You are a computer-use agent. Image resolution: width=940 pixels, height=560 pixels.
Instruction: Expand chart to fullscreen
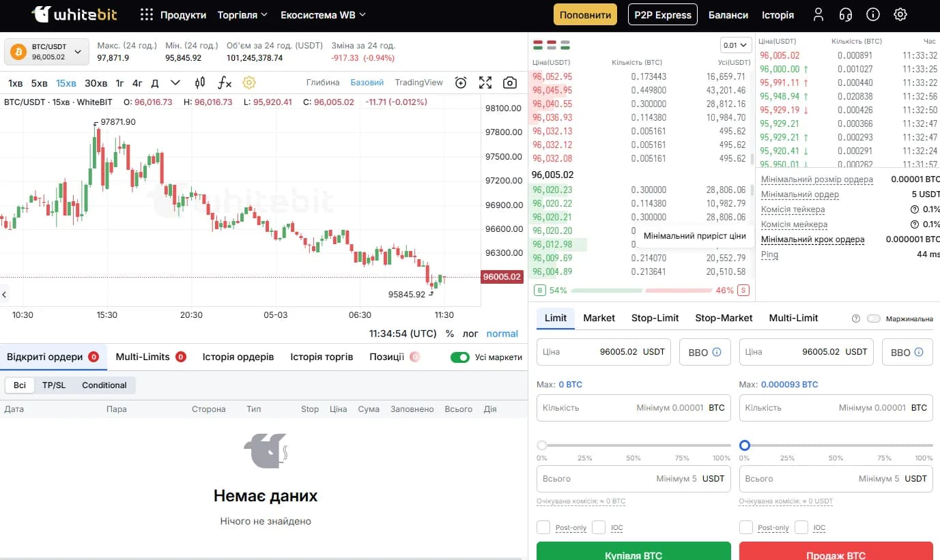485,83
